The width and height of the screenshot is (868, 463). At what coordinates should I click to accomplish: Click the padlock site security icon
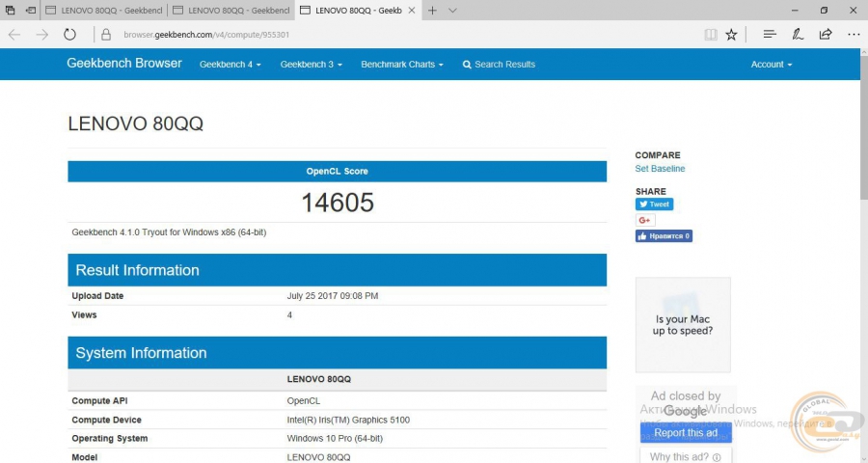coord(106,35)
